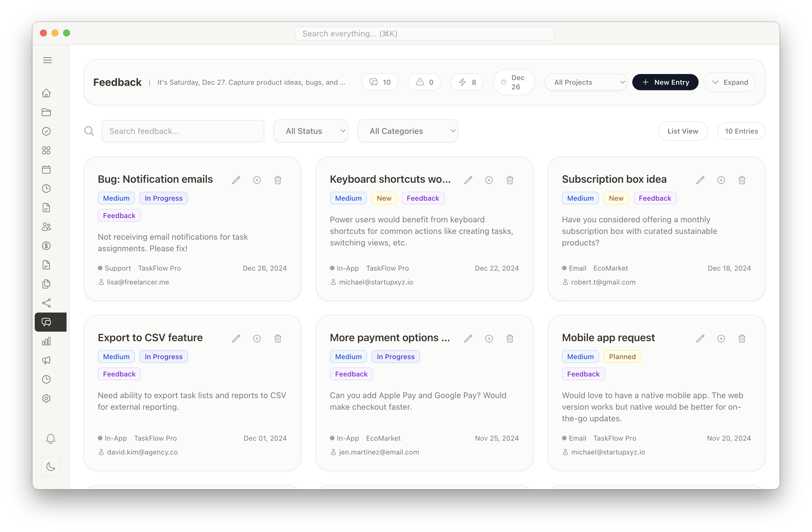The height and width of the screenshot is (532, 812).
Task: Click In Progress tag on Bug: Notification emails
Action: tap(163, 198)
